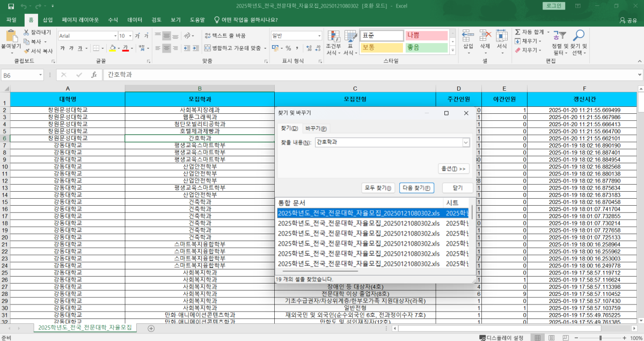The width and height of the screenshot is (644, 341).
Task: Click 옵션 (Options) >> button
Action: pyautogui.click(x=454, y=169)
